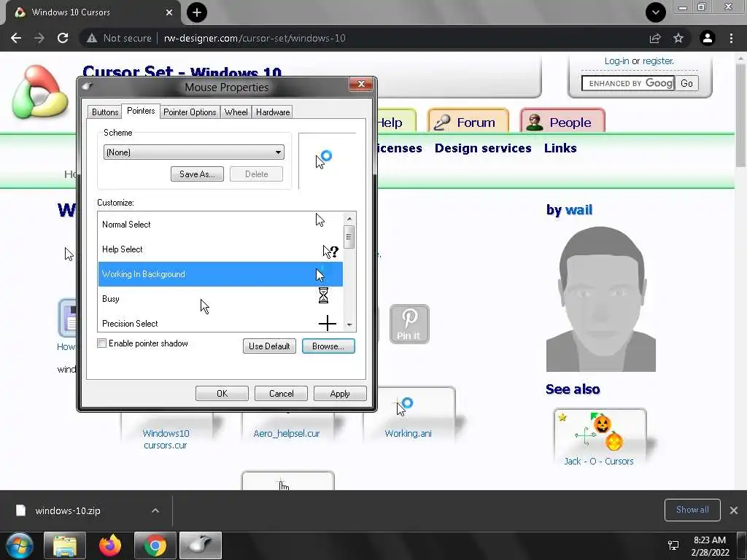
Task: Click the Save As... button
Action: click(197, 174)
